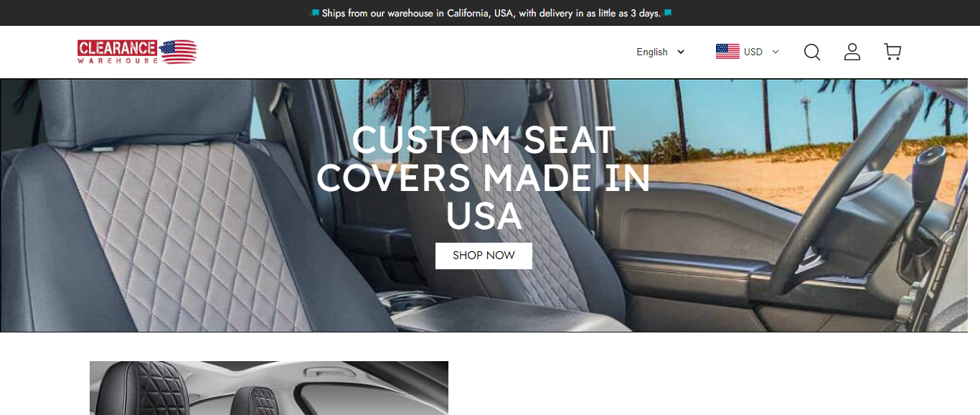Viewport: 980px width, 415px height.
Task: Expand the chevron next to English
Action: 681,52
